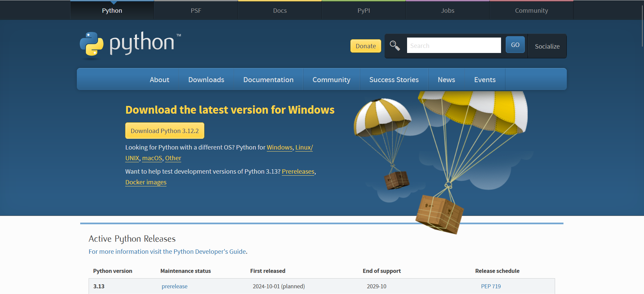
Task: Open Community in the blue navigation bar
Action: click(331, 79)
